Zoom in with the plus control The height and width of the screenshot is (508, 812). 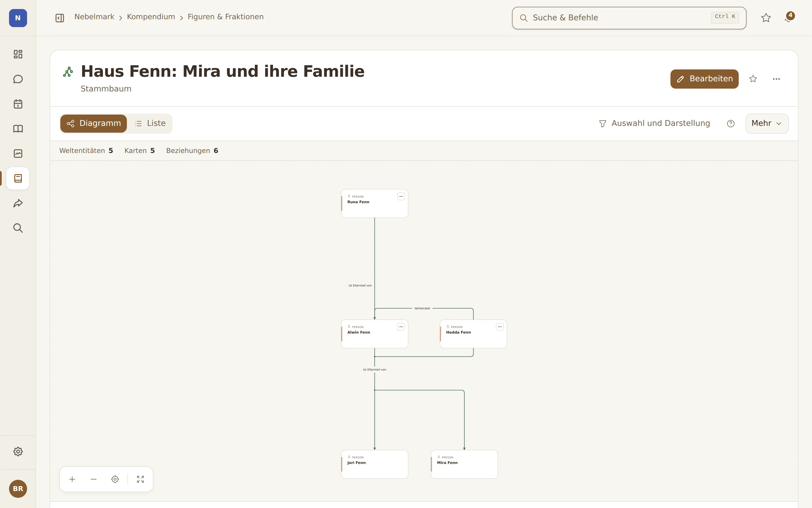[72, 479]
